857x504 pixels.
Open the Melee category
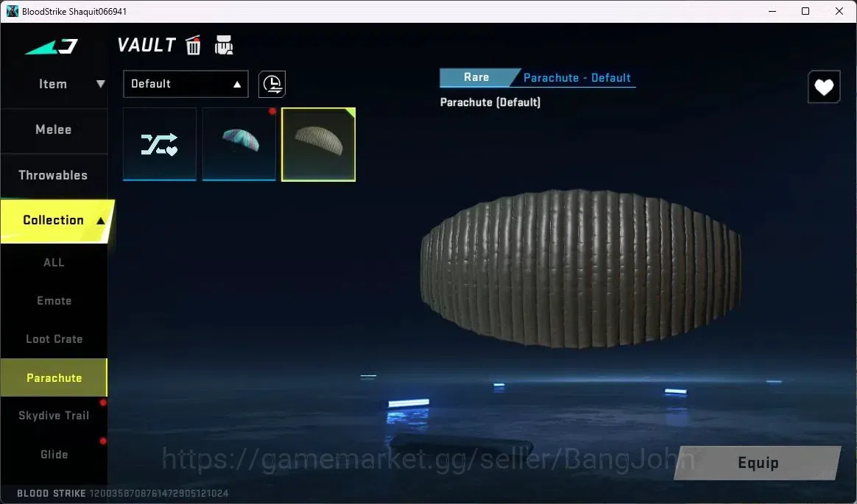(x=54, y=130)
